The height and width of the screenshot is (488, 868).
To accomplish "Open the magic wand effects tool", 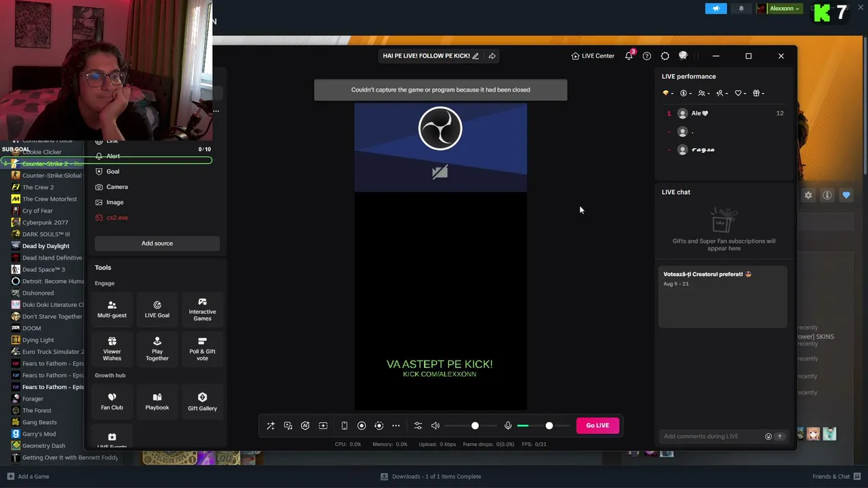I will (271, 426).
